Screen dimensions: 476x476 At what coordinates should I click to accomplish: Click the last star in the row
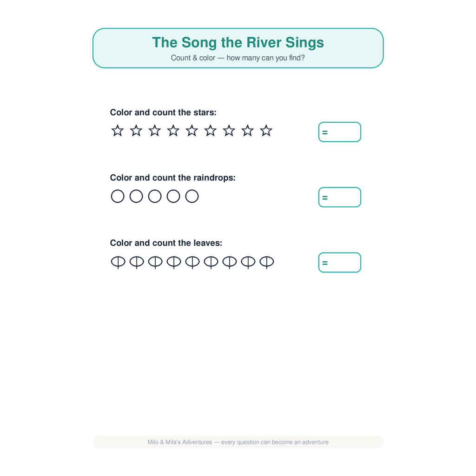266,131
